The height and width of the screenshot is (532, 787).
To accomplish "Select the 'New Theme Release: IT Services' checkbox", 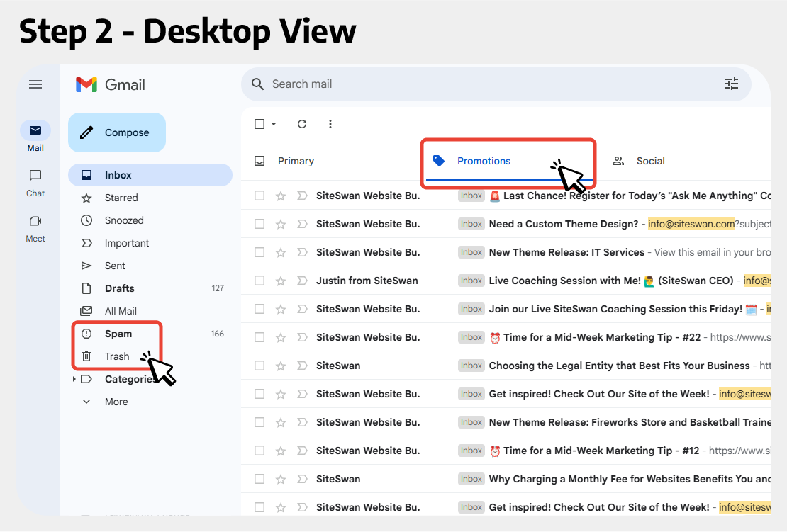I will (259, 252).
